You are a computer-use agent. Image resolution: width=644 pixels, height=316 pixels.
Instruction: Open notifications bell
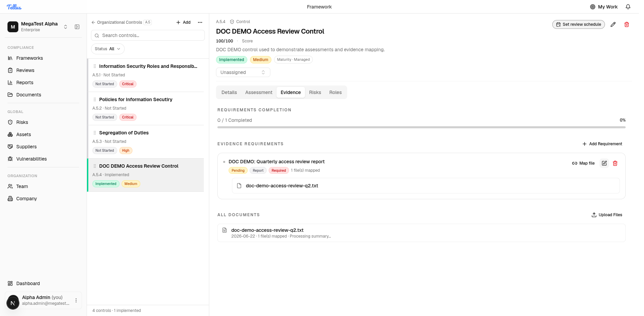pyautogui.click(x=628, y=7)
